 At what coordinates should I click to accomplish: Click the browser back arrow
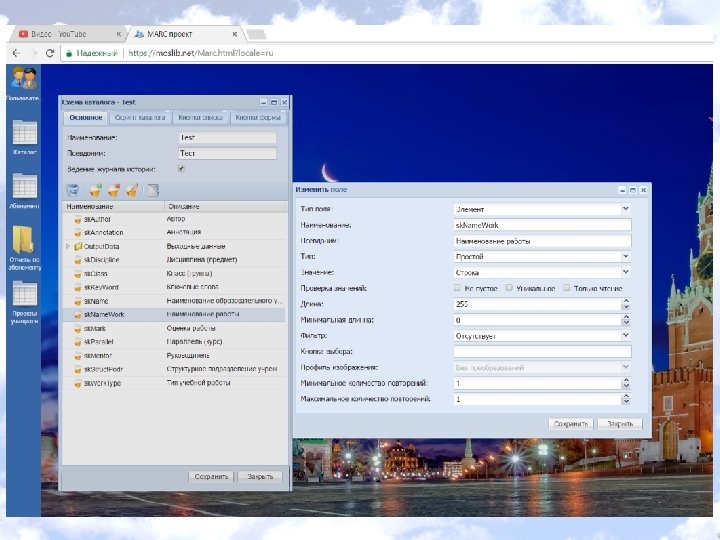pos(17,53)
